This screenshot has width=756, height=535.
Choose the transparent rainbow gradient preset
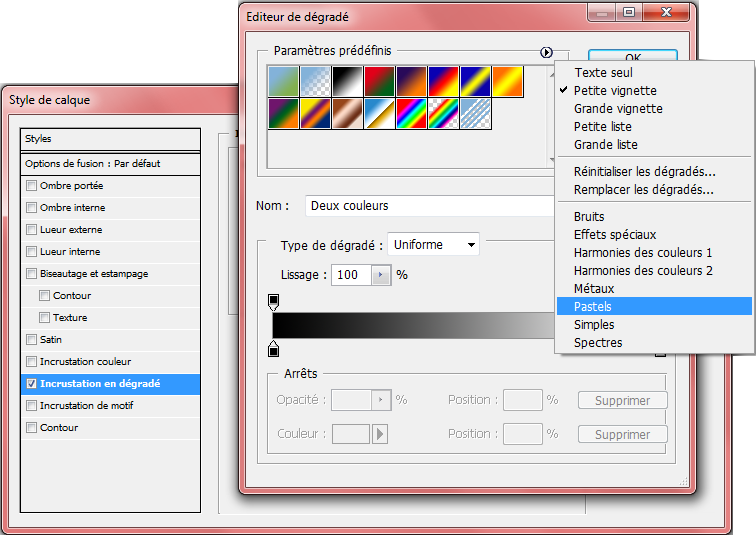click(443, 112)
